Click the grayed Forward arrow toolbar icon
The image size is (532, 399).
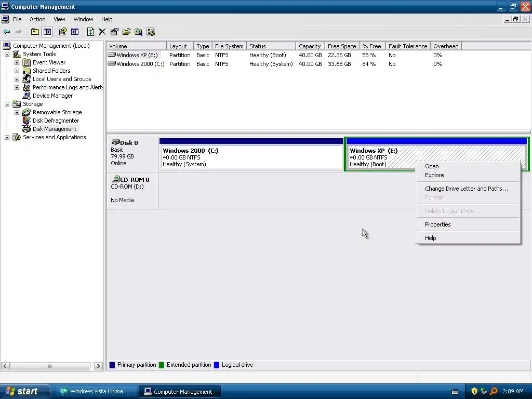point(19,32)
